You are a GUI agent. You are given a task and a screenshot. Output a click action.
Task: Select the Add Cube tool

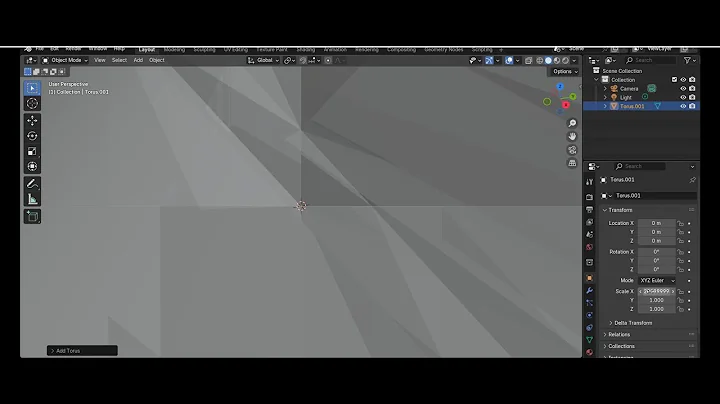pos(32,216)
